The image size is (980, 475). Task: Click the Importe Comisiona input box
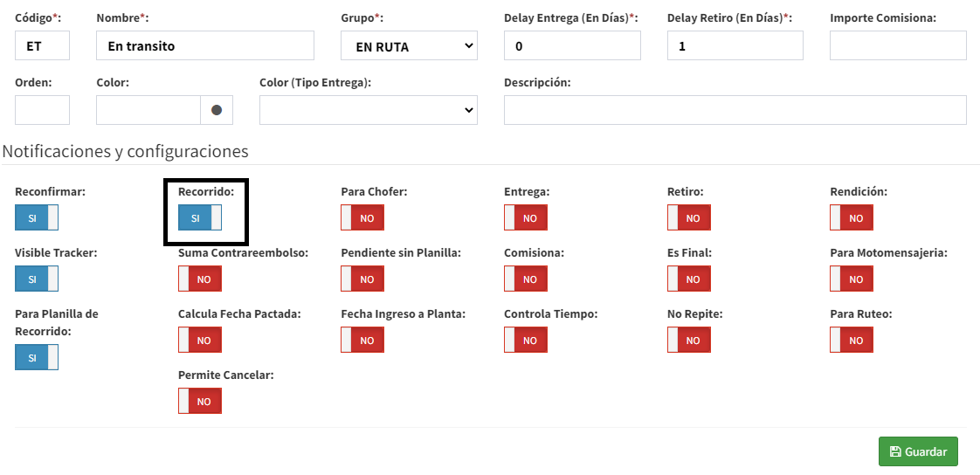click(898, 45)
